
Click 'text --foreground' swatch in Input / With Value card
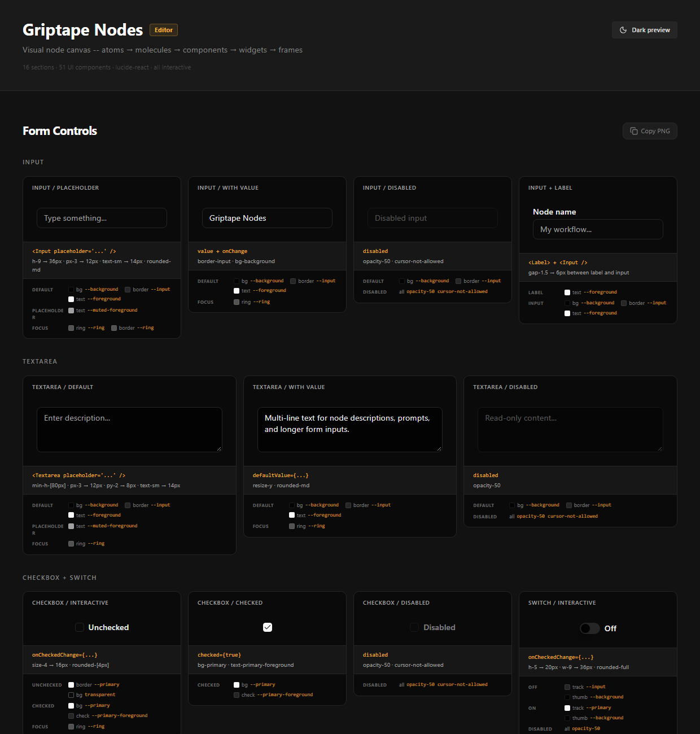(x=237, y=291)
